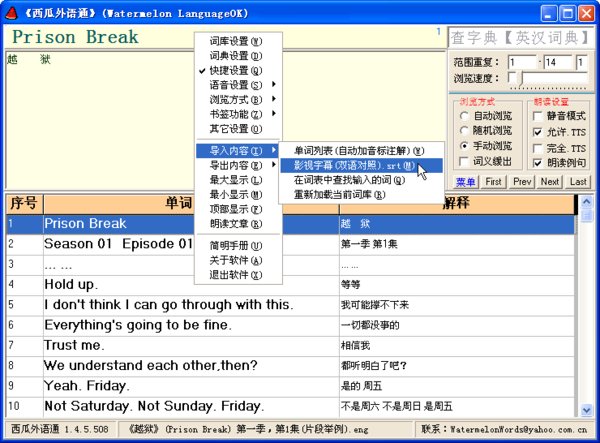
Task: Select 随机浏览 random browse mode
Action: (x=465, y=131)
